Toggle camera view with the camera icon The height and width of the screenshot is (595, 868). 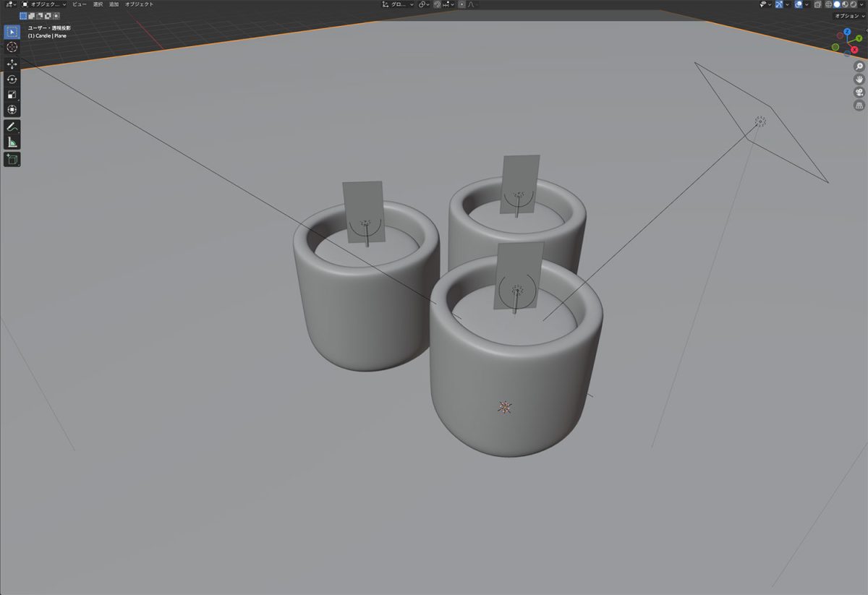[x=859, y=93]
